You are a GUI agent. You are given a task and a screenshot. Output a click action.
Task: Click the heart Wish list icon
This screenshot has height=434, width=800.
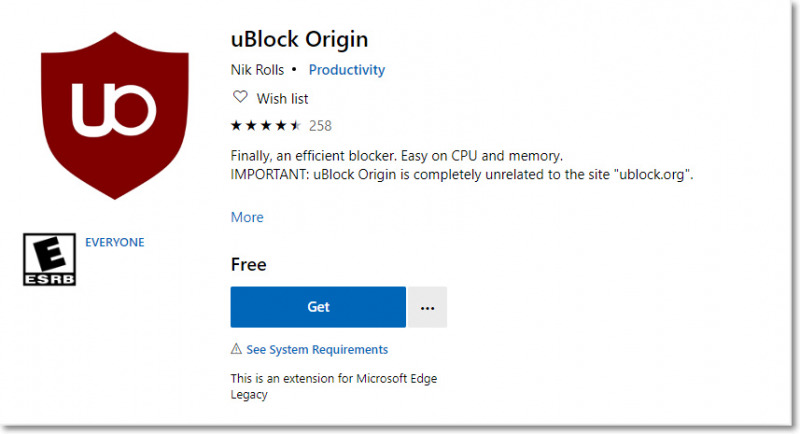point(240,97)
